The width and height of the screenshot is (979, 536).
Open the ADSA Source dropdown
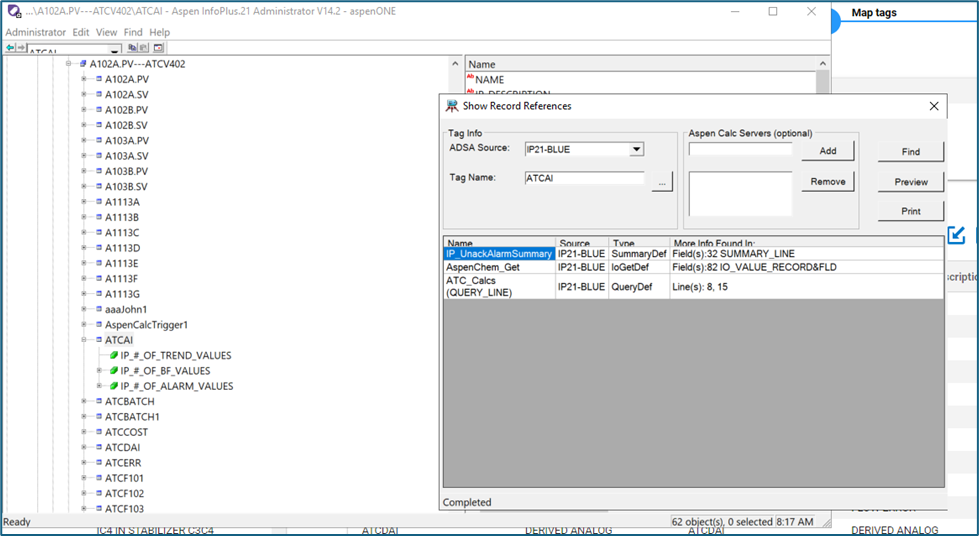click(636, 149)
